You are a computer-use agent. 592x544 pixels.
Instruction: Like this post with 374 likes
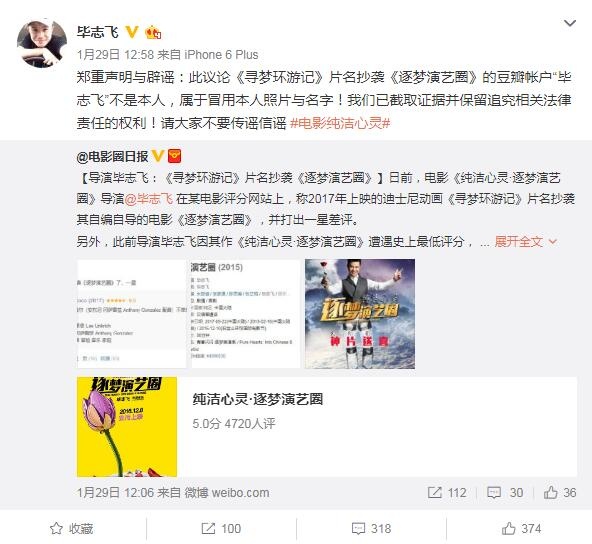point(521,529)
